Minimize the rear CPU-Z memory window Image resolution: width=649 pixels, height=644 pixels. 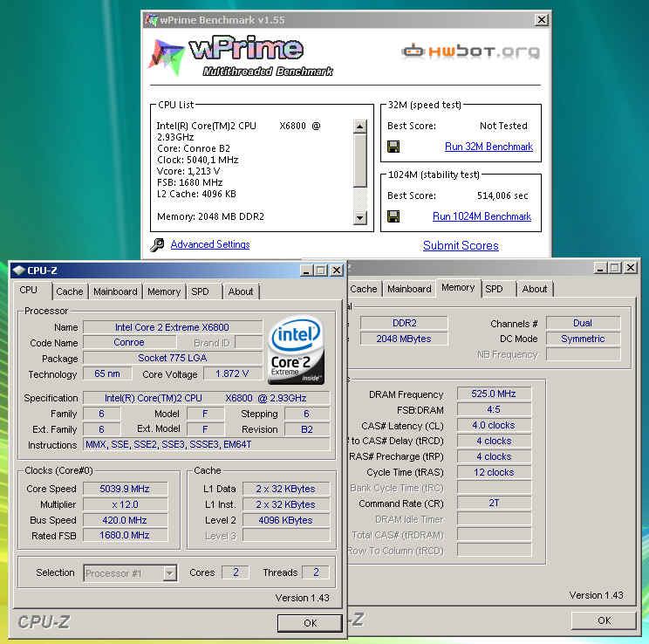coord(600,268)
